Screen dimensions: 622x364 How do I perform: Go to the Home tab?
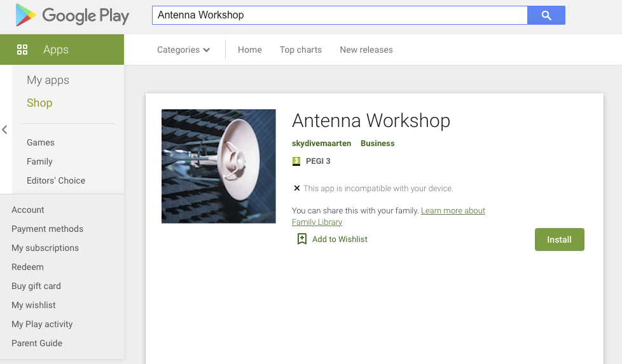(250, 50)
